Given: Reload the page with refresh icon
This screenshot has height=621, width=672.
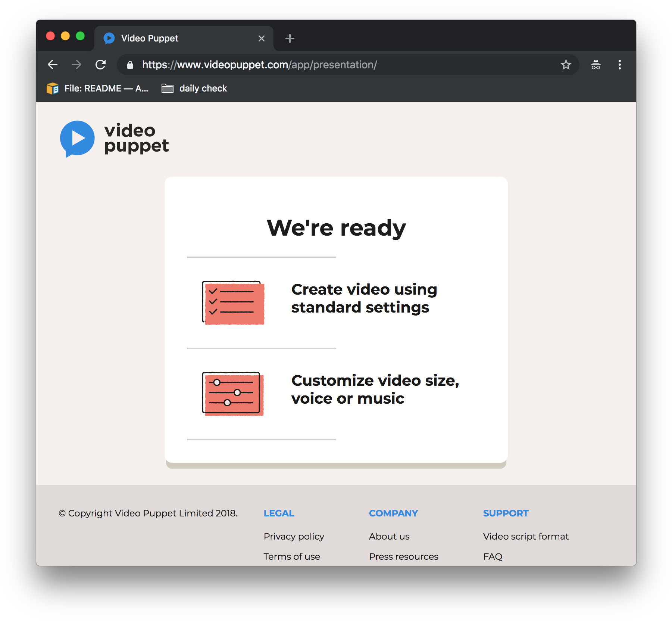Looking at the screenshot, I should click(x=100, y=65).
